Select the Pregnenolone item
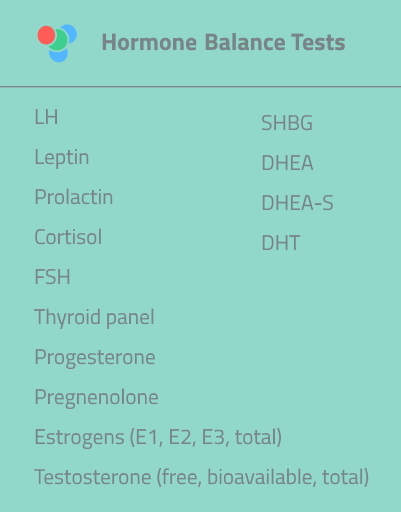This screenshot has height=512, width=401. (x=96, y=398)
